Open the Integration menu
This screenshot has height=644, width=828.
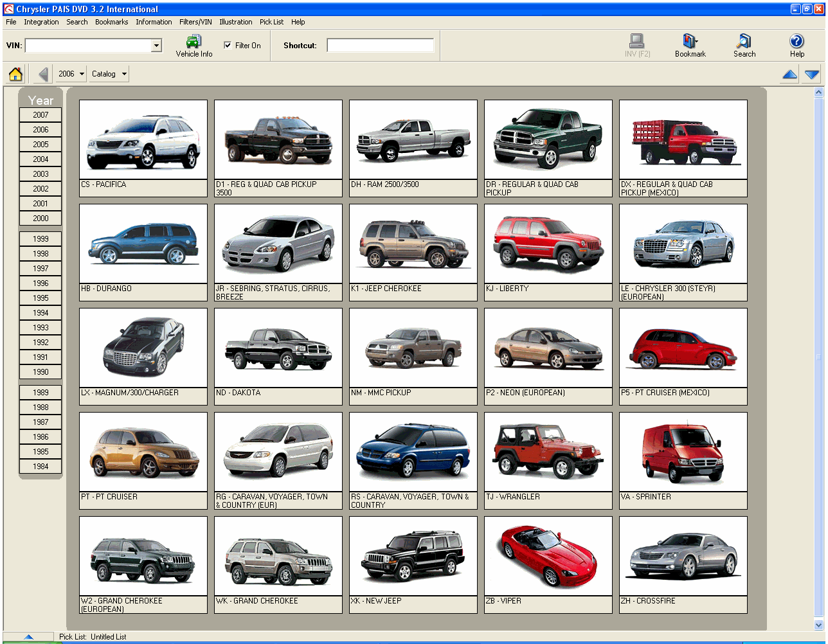(x=41, y=22)
